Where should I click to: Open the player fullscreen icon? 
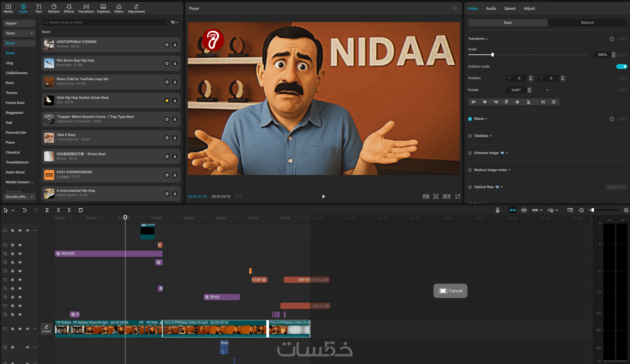tap(457, 197)
